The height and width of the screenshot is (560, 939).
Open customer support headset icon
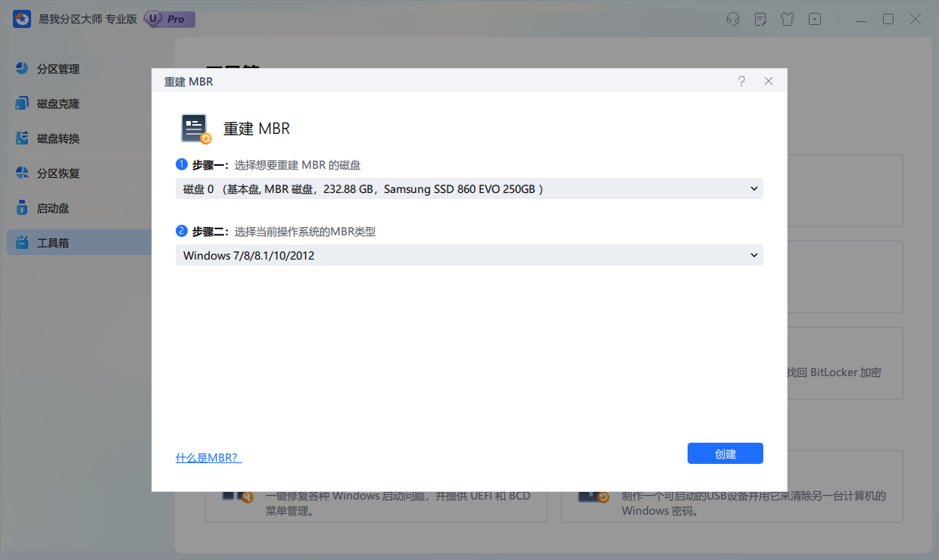coord(733,19)
